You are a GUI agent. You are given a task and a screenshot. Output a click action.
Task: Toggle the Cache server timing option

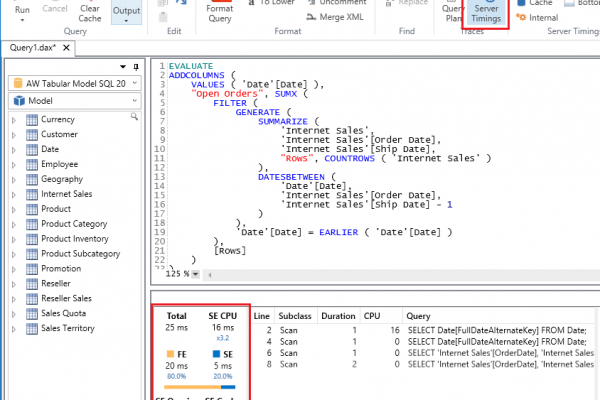[x=534, y=3]
